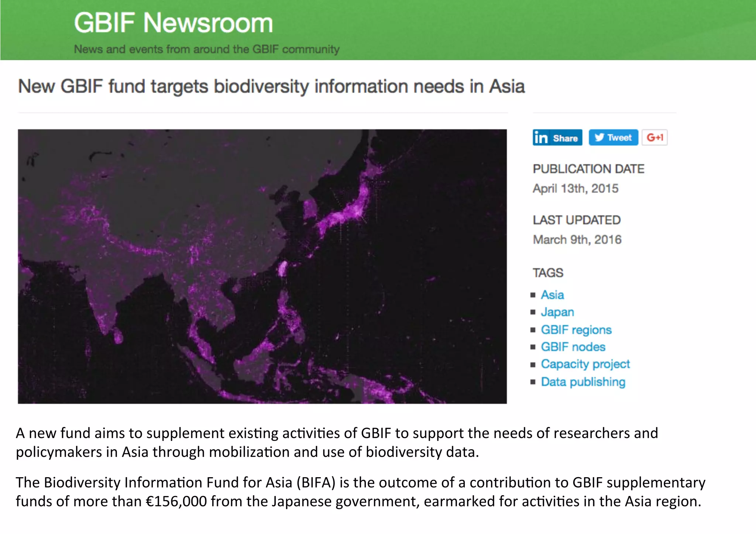Click the last updated date March 9th, 2016

(x=577, y=240)
